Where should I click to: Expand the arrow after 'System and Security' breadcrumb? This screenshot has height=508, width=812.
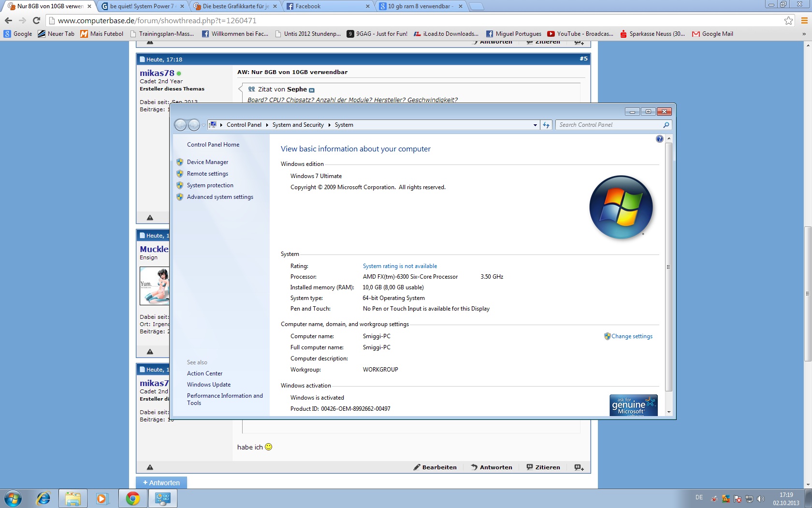point(329,125)
